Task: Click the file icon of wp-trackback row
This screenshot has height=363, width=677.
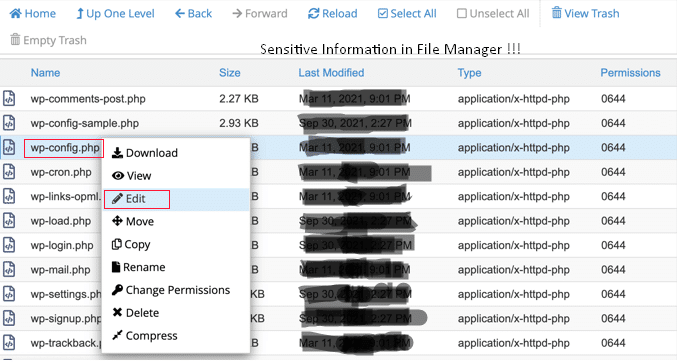Action: pyautogui.click(x=9, y=343)
